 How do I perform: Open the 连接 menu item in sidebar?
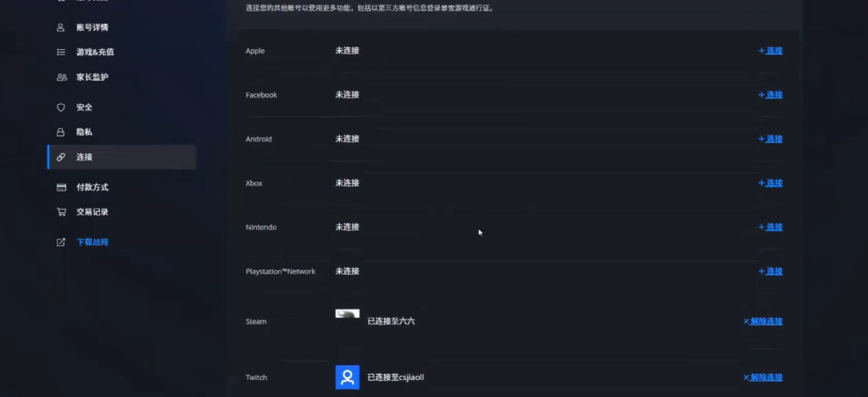(x=85, y=157)
